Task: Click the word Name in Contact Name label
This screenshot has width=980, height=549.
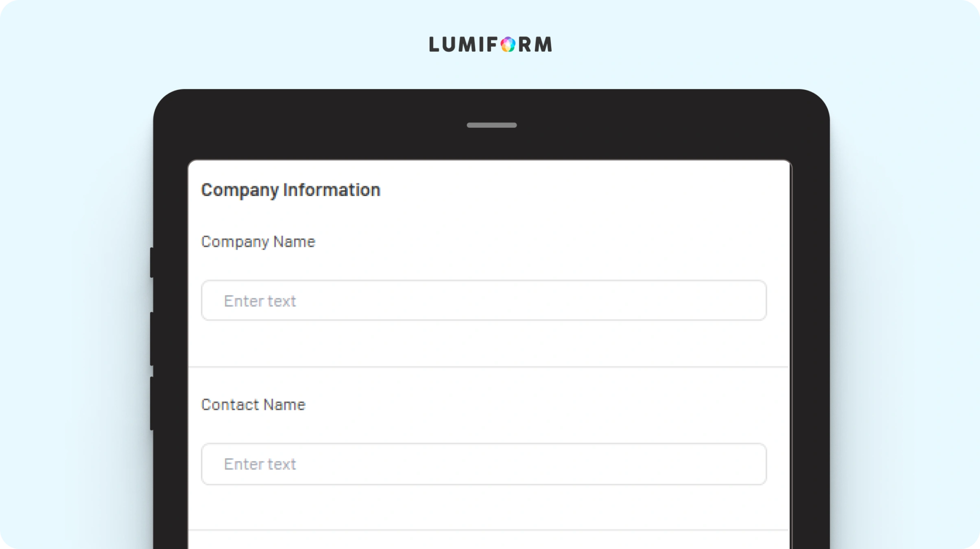Action: click(284, 405)
